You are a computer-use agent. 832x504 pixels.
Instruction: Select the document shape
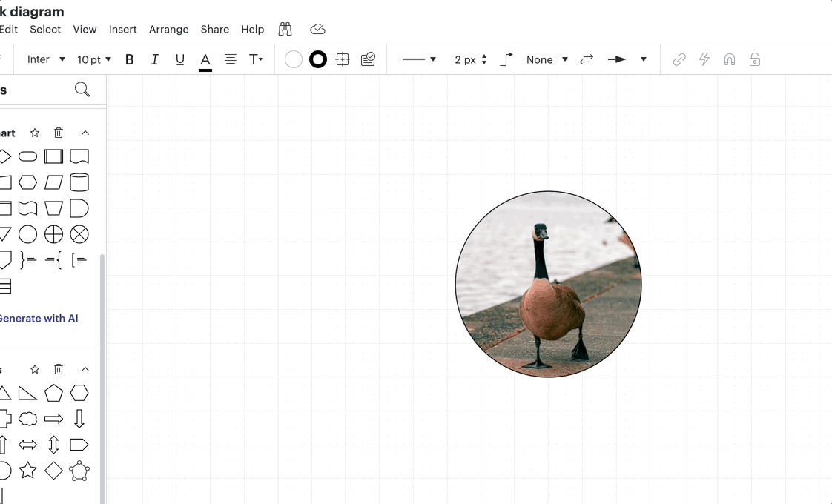tap(79, 156)
